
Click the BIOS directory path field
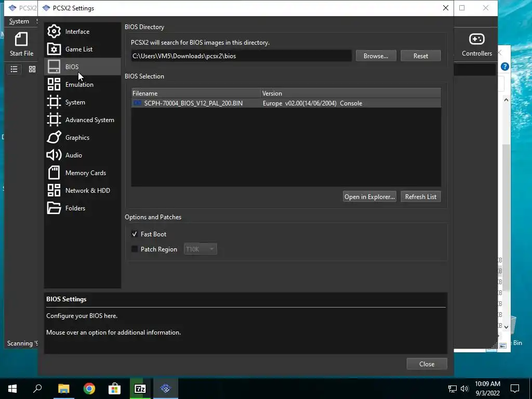pyautogui.click(x=241, y=56)
